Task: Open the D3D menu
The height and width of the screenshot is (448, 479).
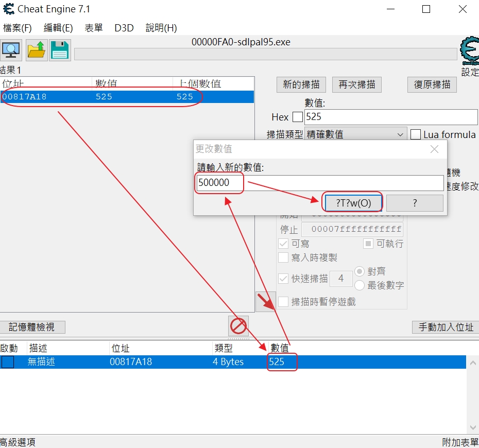Action: tap(124, 28)
